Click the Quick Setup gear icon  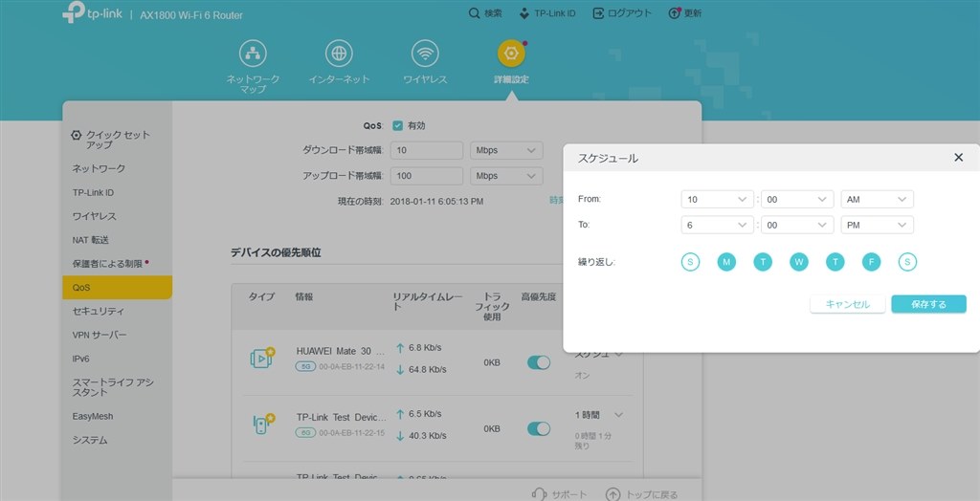(77, 135)
